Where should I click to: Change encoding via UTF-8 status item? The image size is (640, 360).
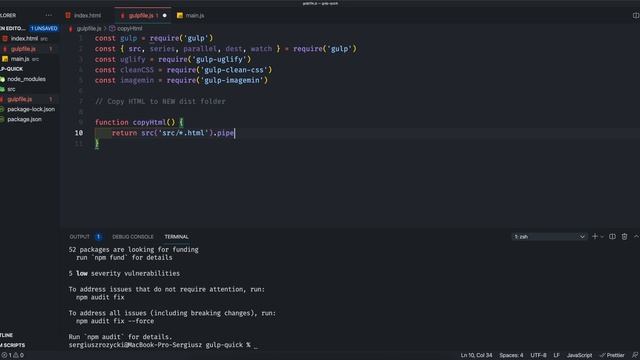[x=538, y=356]
